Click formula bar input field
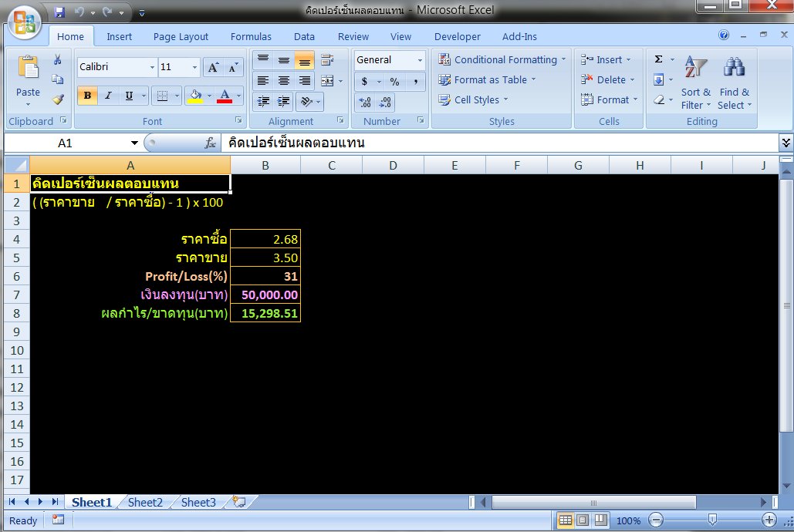 click(500, 143)
